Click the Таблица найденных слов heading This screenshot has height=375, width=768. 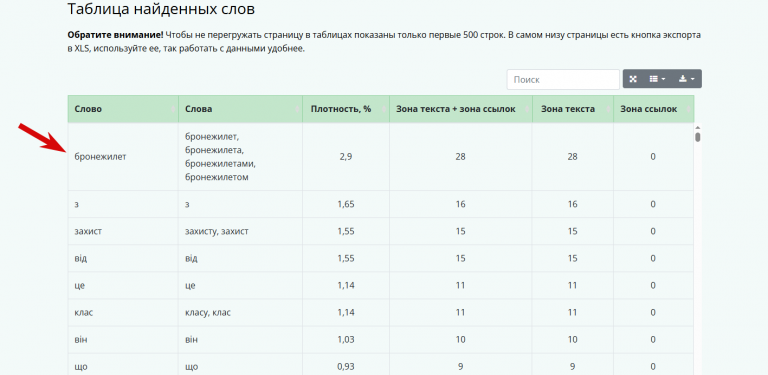[161, 9]
